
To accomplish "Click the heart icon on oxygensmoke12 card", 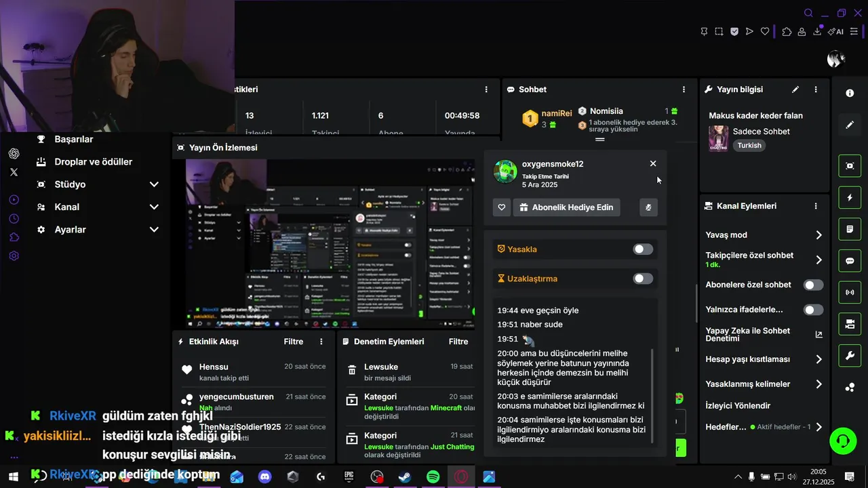I will [501, 207].
